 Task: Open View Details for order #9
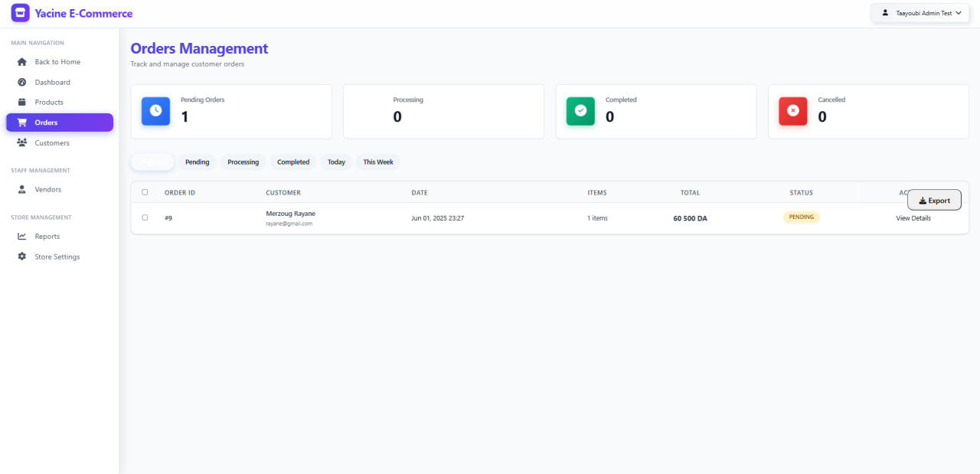pyautogui.click(x=913, y=218)
